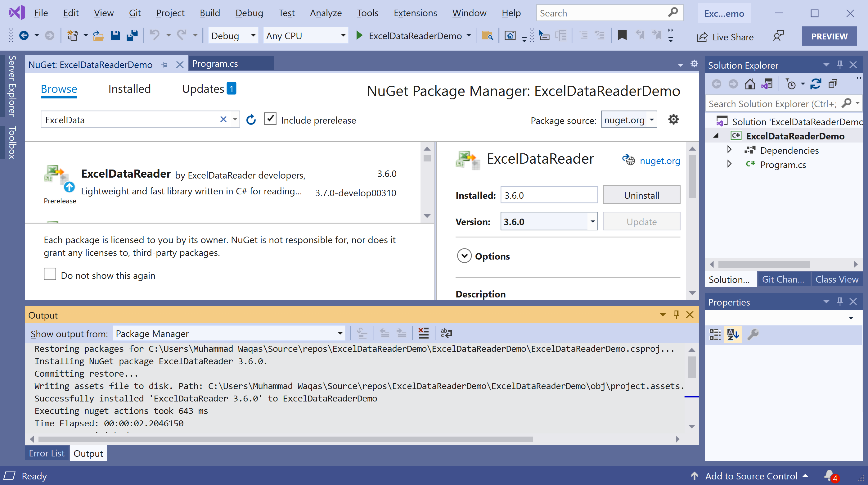Click the bookmark toggle icon in toolbar
Screen dimensions: 868x485
(x=622, y=35)
